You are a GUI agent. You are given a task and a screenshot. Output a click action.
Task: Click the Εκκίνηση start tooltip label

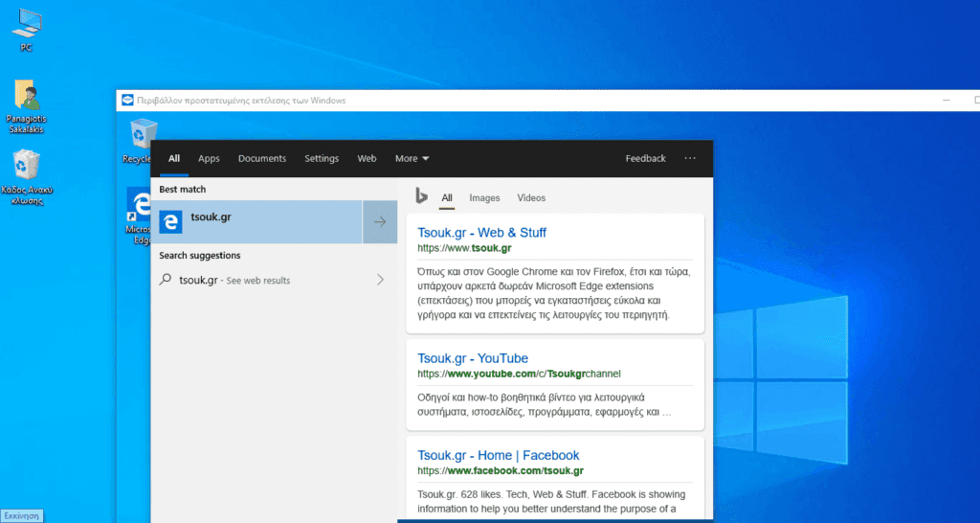tap(21, 516)
